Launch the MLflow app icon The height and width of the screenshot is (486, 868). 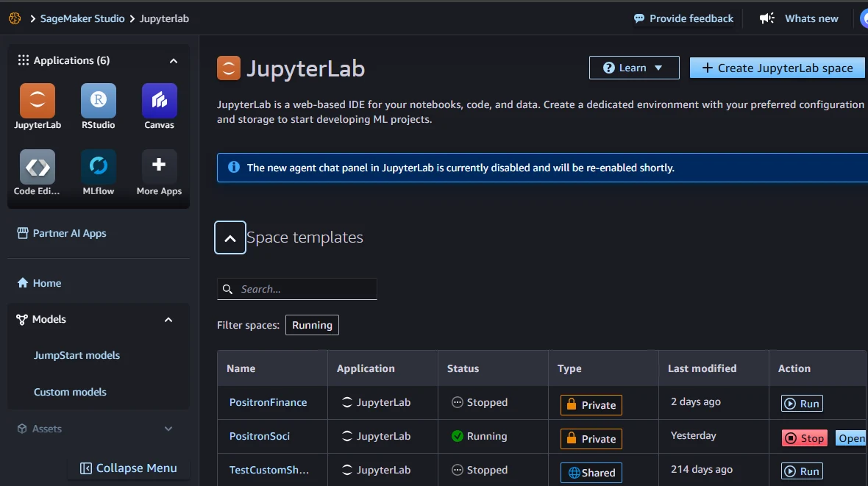tap(99, 167)
